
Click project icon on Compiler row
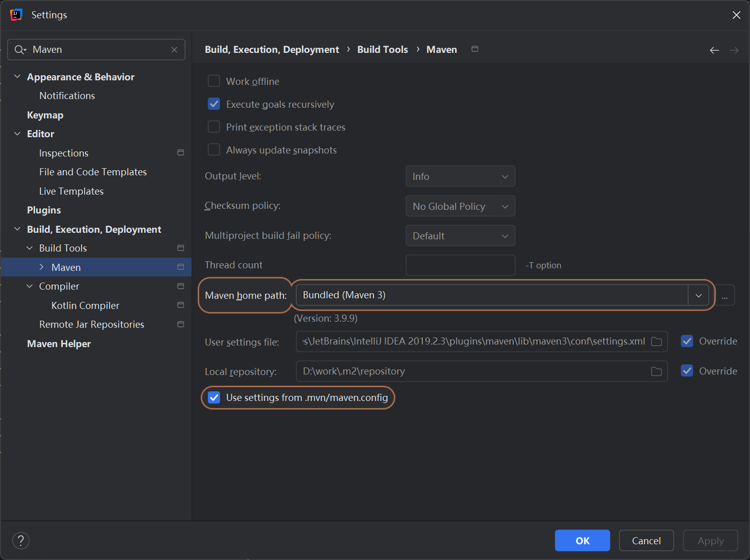pos(180,286)
